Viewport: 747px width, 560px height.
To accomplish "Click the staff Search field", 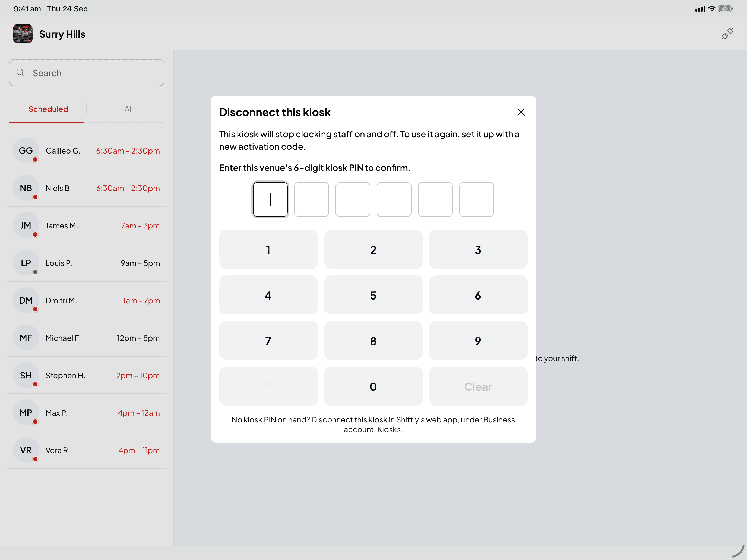I will 86,73.
